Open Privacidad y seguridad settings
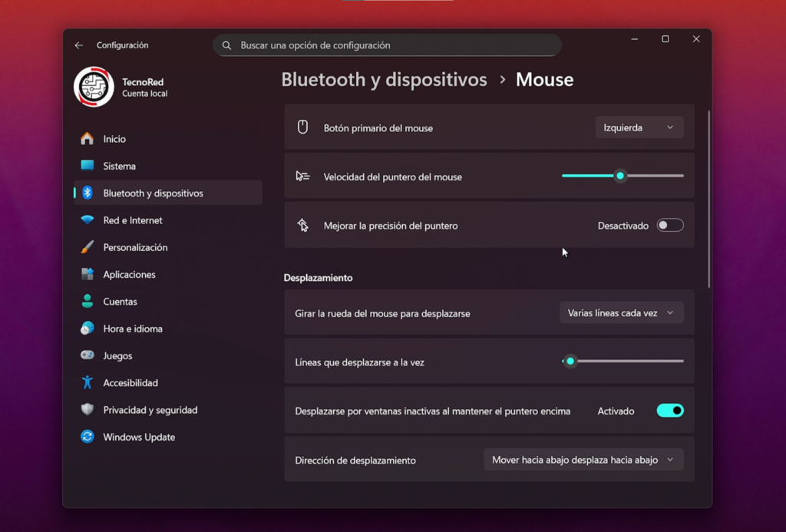786x532 pixels. click(x=90, y=410)
